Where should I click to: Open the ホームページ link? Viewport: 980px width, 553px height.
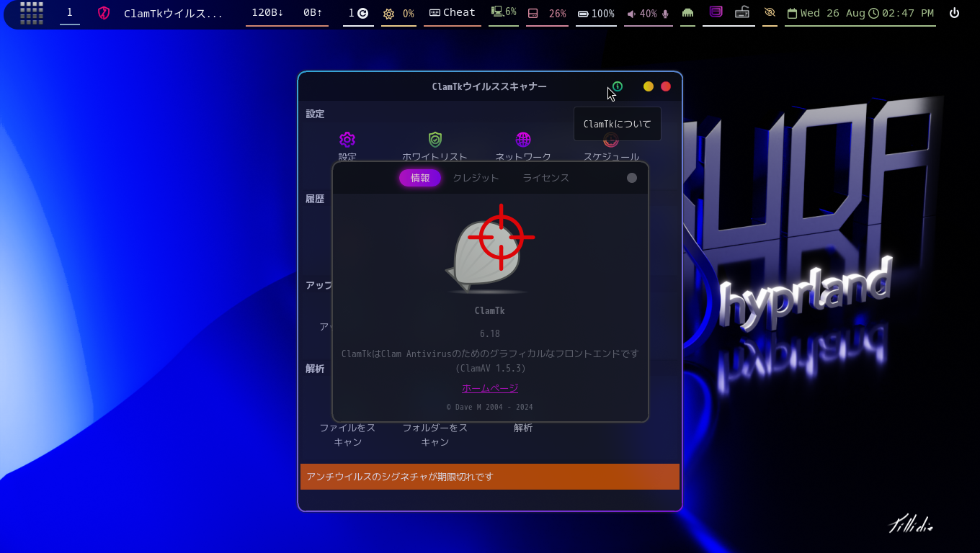point(490,388)
